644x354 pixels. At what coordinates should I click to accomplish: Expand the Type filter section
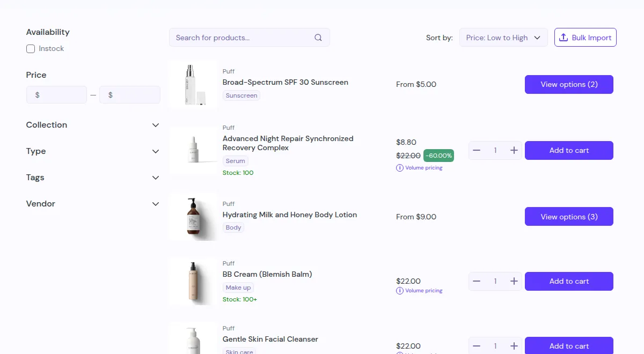point(93,151)
